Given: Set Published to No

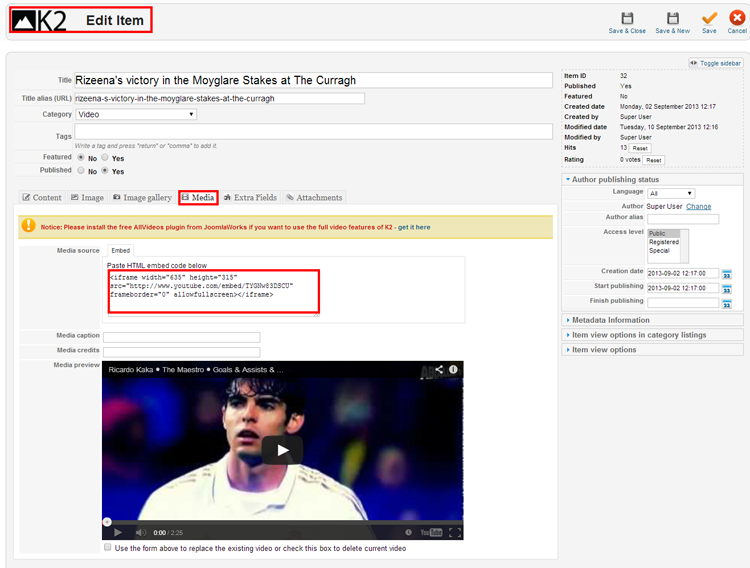Looking at the screenshot, I should coord(81,171).
